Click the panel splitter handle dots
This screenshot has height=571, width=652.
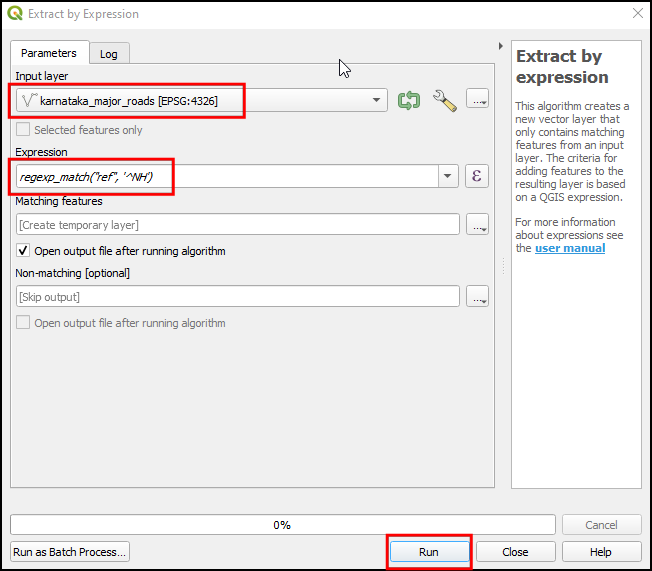(x=504, y=267)
